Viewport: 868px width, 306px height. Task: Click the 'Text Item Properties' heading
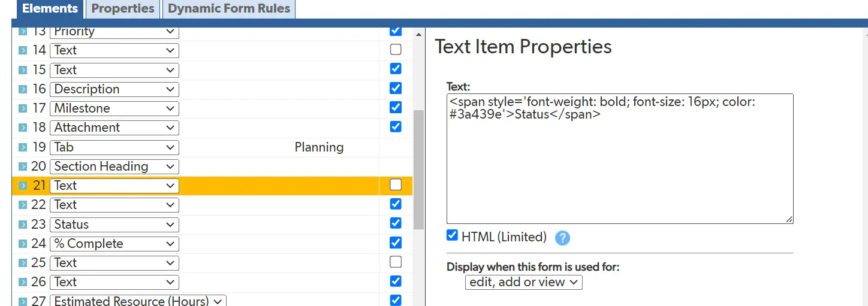point(523,47)
